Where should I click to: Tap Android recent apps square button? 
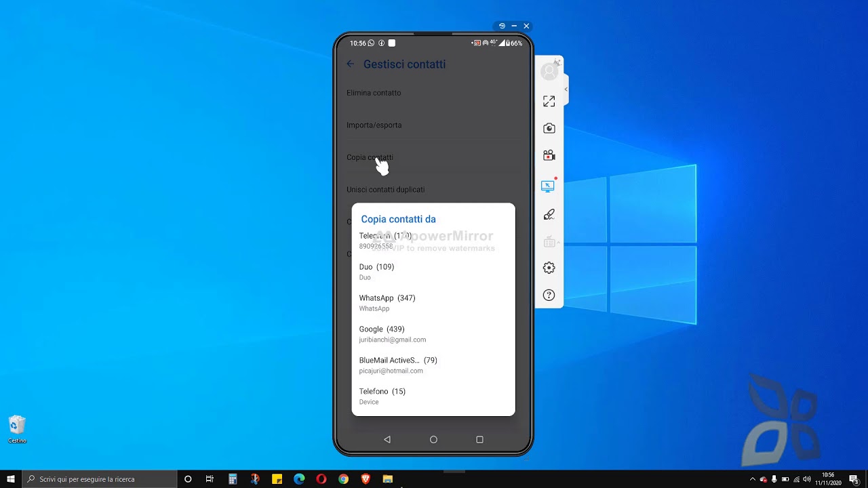tap(479, 439)
